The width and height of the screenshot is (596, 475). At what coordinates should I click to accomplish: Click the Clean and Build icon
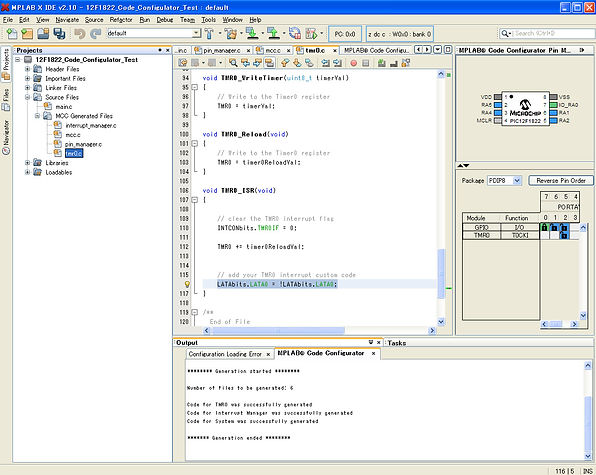[230, 34]
